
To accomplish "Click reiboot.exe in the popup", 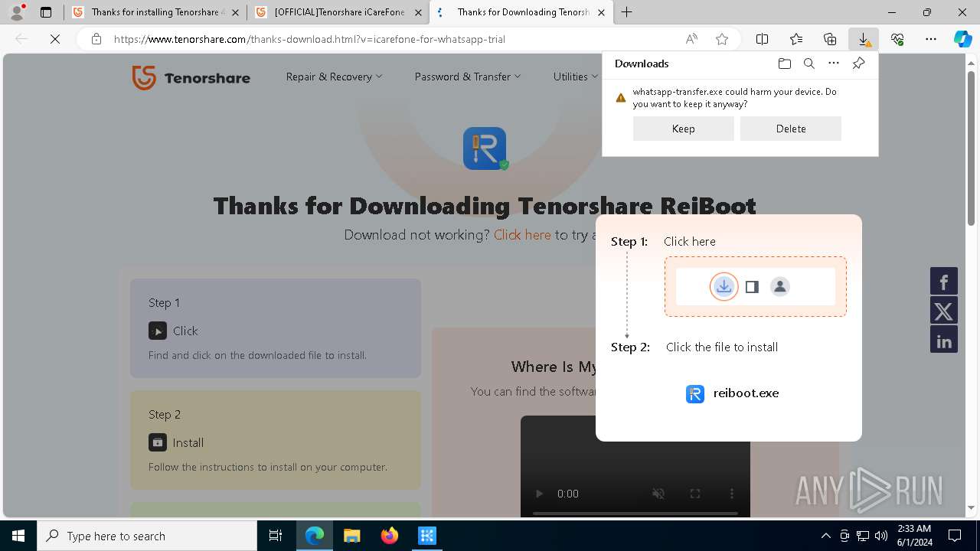I will click(x=732, y=393).
